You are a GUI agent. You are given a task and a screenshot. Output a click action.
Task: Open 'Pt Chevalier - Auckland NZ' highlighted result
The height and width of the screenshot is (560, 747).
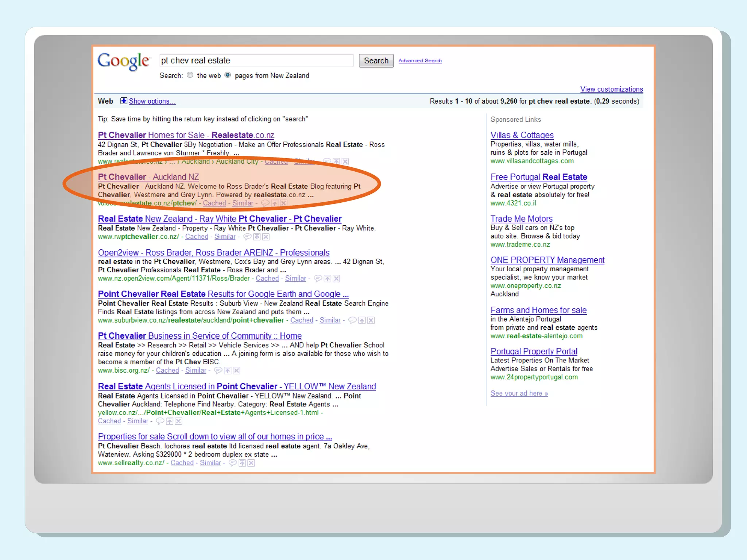148,177
